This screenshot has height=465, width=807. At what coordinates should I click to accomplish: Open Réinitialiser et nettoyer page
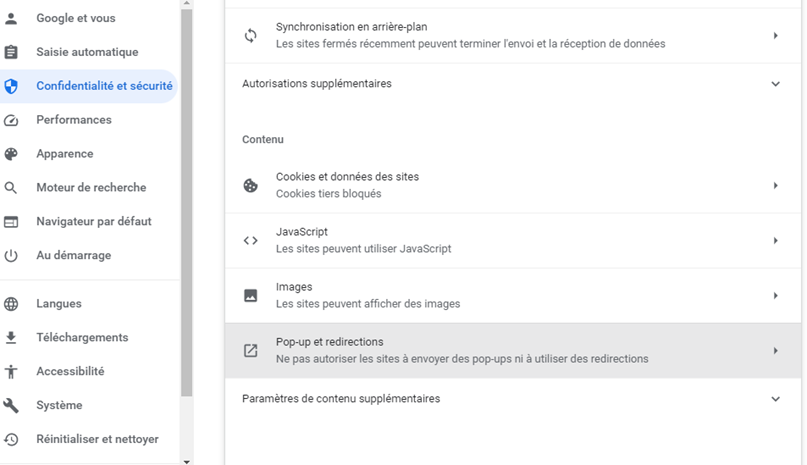(x=97, y=439)
